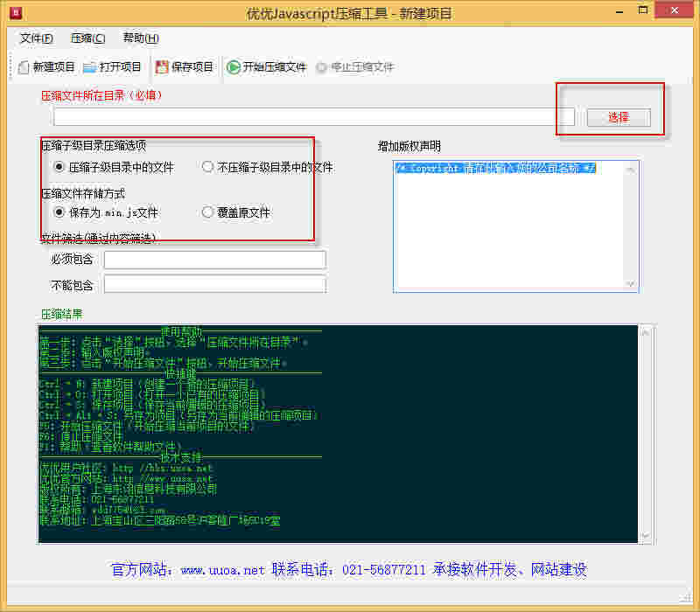Screen dimensions: 700x612
Task: Click the compression directory path field
Action: [306, 116]
